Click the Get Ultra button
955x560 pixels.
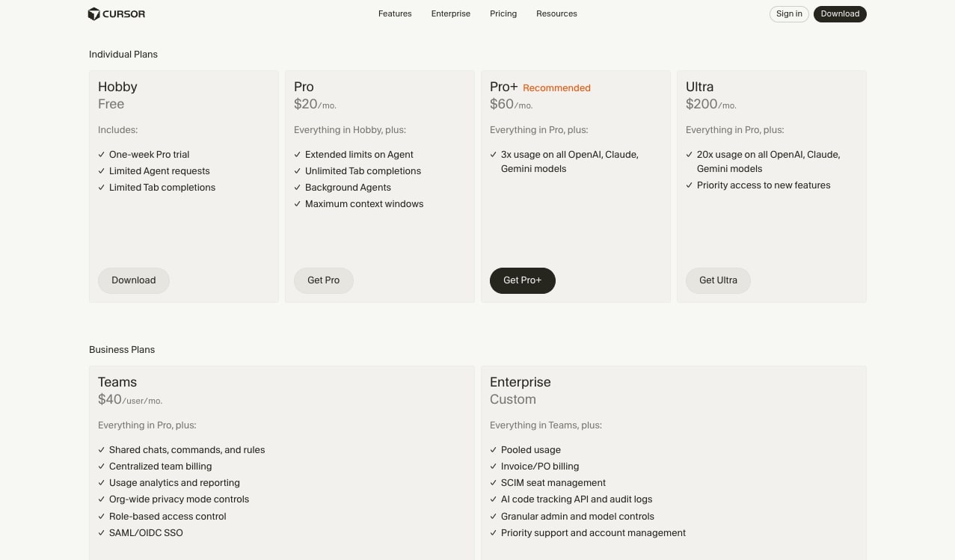pos(718,280)
